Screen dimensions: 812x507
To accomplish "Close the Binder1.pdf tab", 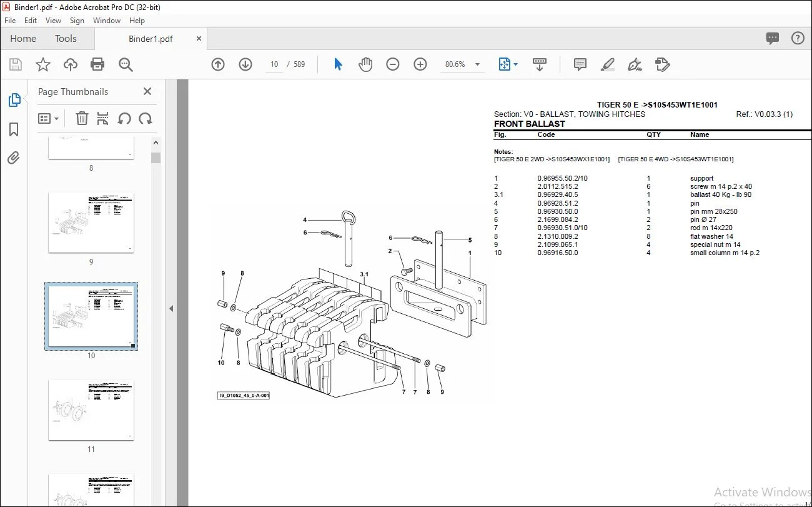I will [199, 39].
